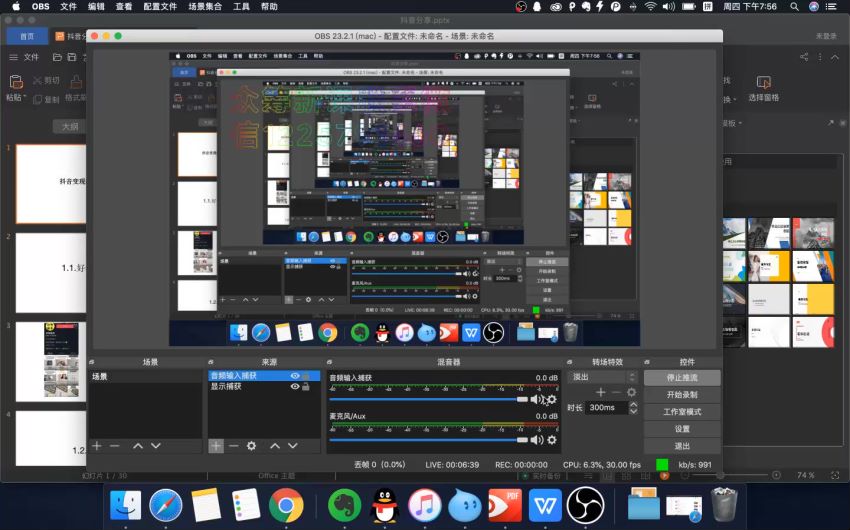This screenshot has height=530, width=850.
Task: Open Spotlight search in the menu bar
Action: (794, 7)
